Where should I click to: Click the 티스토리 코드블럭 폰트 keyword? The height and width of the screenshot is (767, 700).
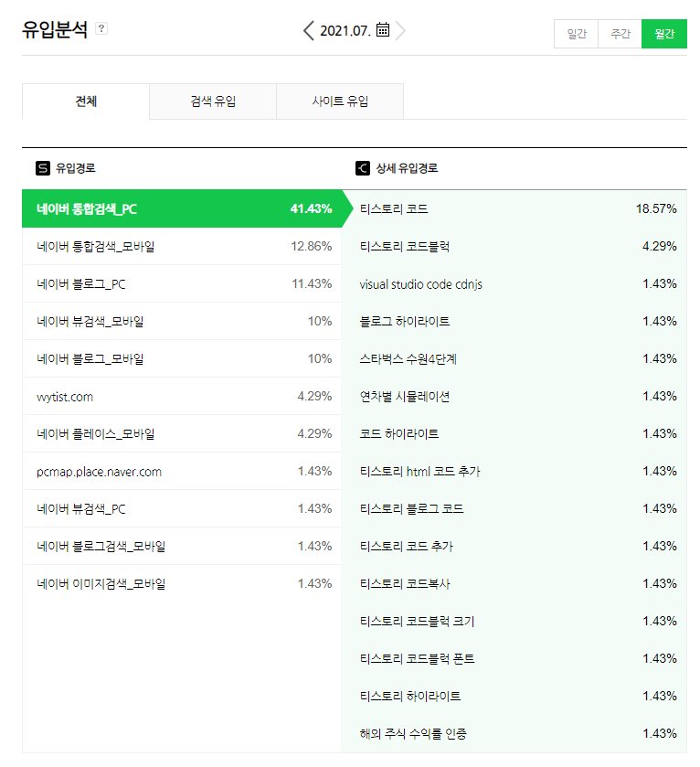coord(417,659)
